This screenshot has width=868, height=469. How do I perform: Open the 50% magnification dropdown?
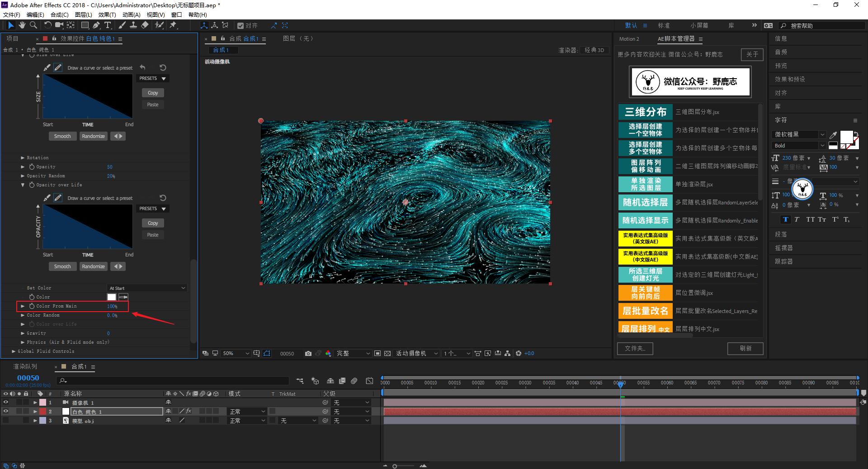click(236, 353)
